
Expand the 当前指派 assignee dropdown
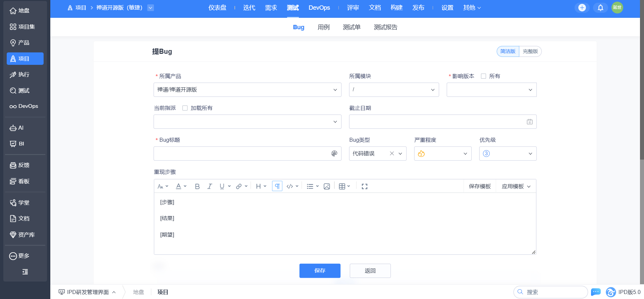[248, 122]
